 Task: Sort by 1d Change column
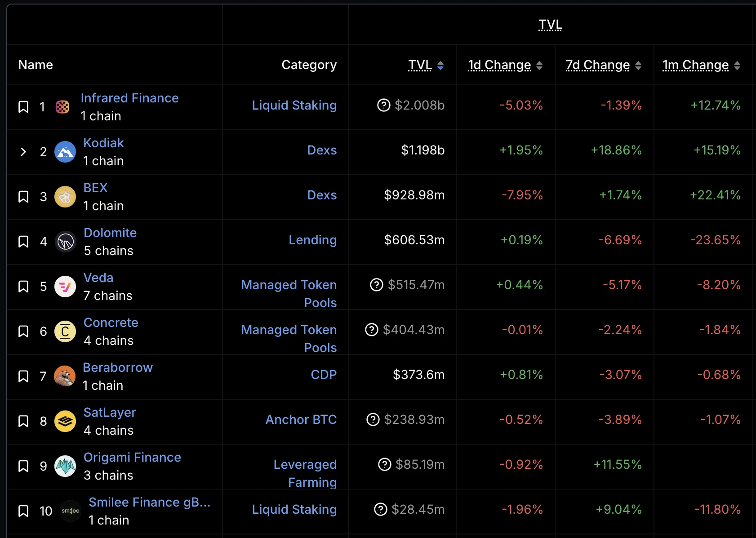click(x=539, y=66)
